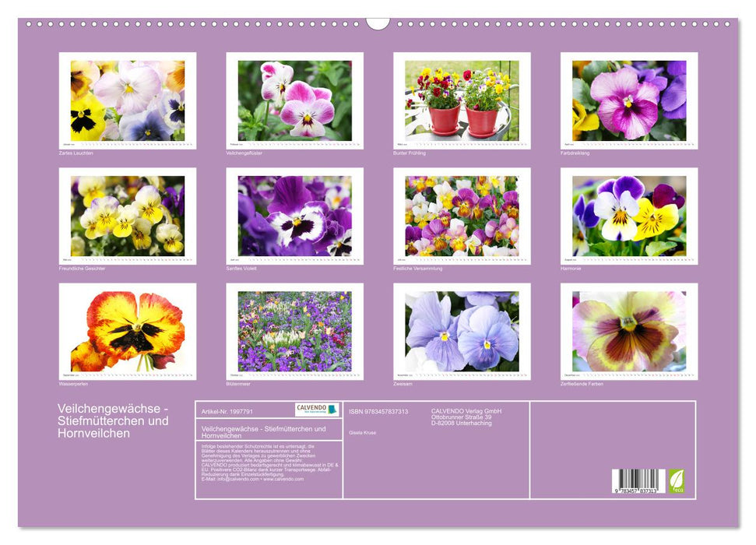The height and width of the screenshot is (545, 756).
Task: Open the 'Wasserperlen' orange pansy photo
Action: (128, 331)
